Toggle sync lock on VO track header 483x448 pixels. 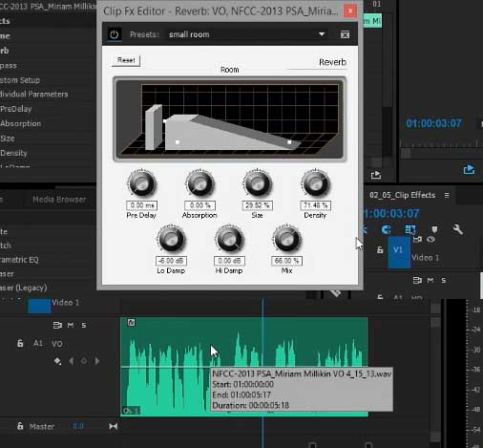pos(57,325)
